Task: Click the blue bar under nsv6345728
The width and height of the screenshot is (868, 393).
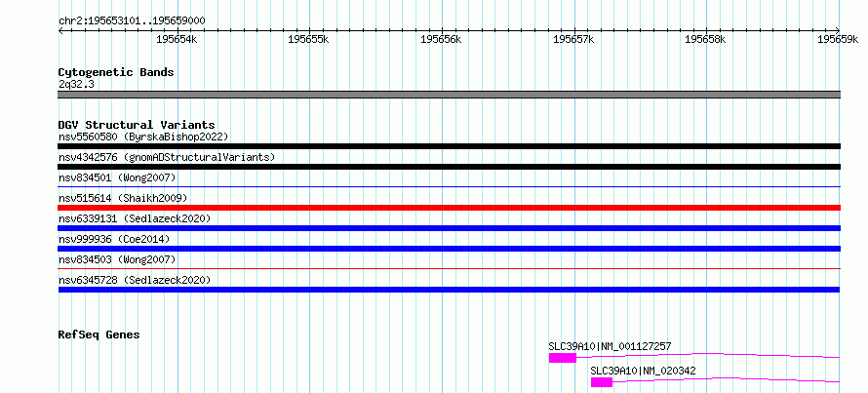Action: (449, 290)
